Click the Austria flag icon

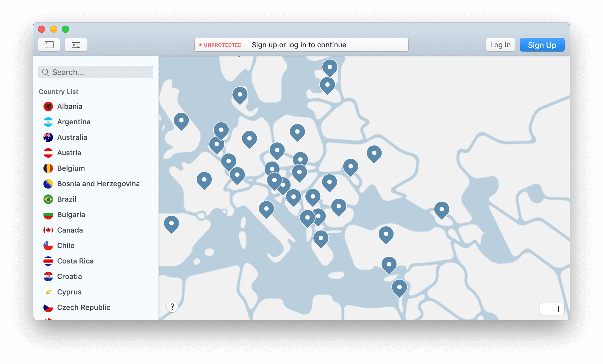[x=48, y=153]
